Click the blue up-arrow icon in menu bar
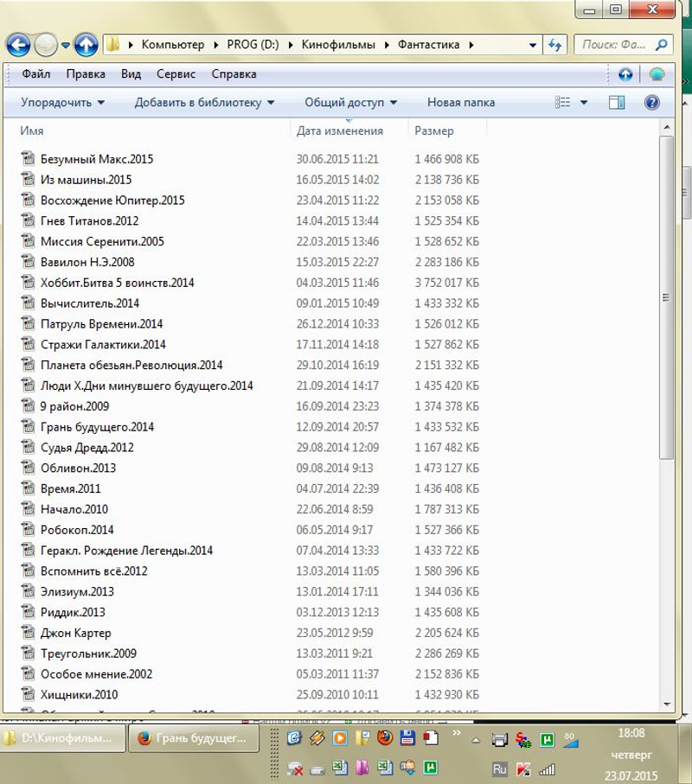Image resolution: width=692 pixels, height=784 pixels. [x=625, y=74]
